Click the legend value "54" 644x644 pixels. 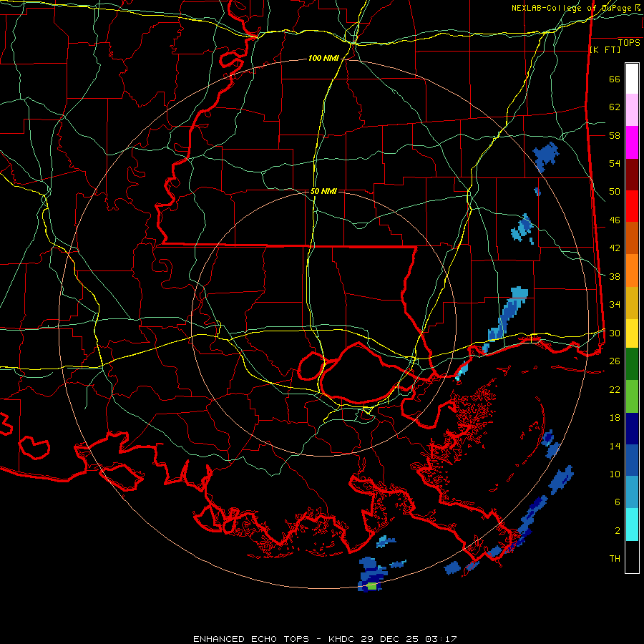(615, 163)
